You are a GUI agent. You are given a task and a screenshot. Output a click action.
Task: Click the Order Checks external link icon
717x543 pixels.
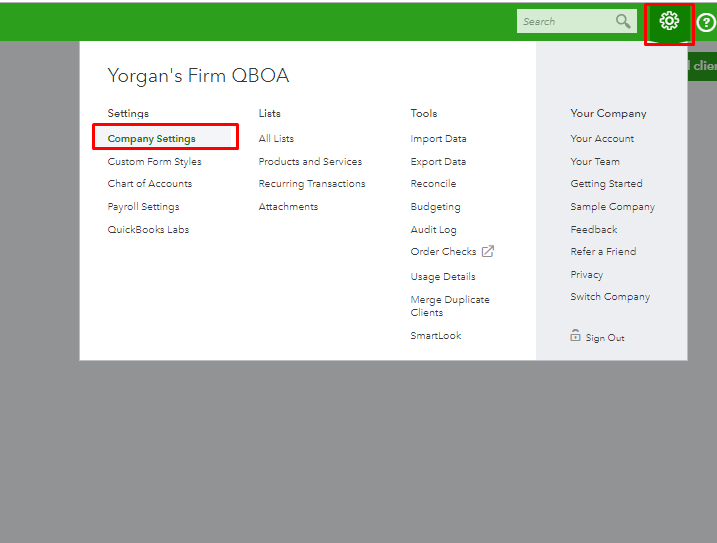pyautogui.click(x=488, y=251)
